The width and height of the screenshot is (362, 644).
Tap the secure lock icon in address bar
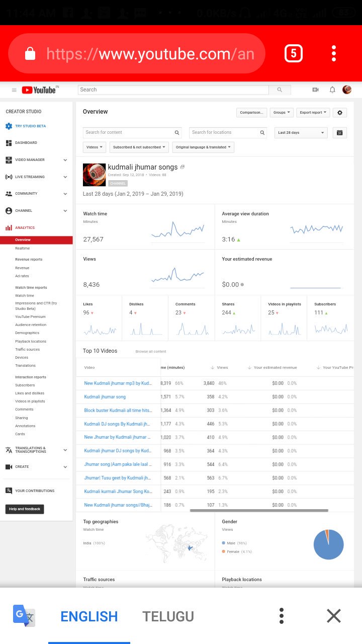30,53
